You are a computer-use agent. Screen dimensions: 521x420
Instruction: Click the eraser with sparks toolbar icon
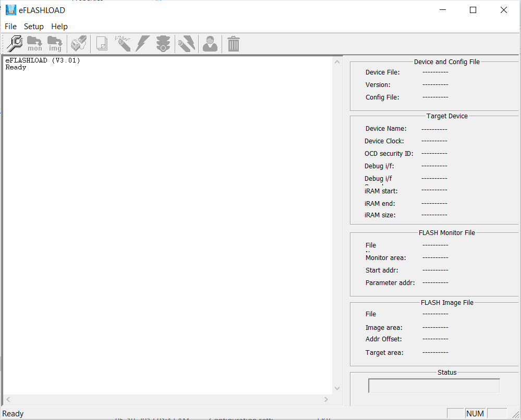[x=123, y=43]
